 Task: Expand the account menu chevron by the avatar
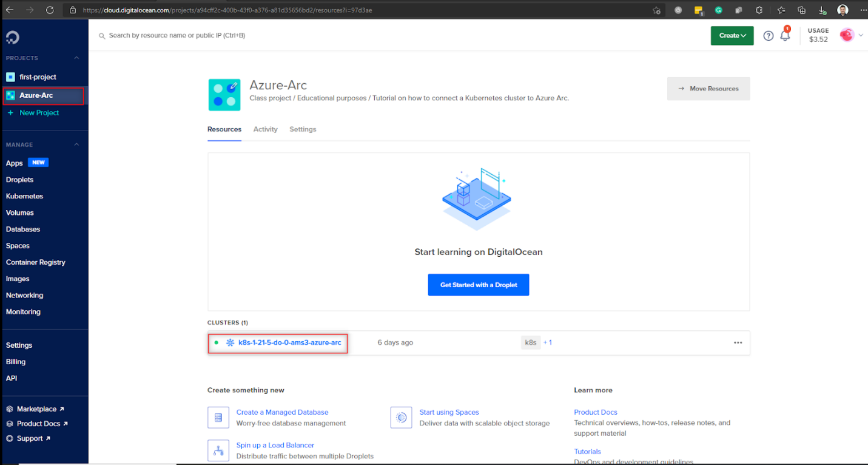pyautogui.click(x=860, y=35)
